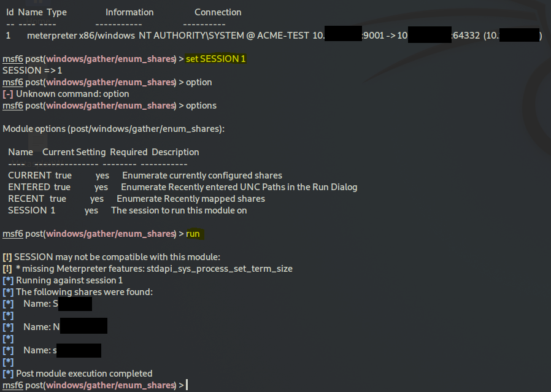The height and width of the screenshot is (392, 551).
Task: Click the 'Information' column header in sessions table
Action: click(x=129, y=12)
